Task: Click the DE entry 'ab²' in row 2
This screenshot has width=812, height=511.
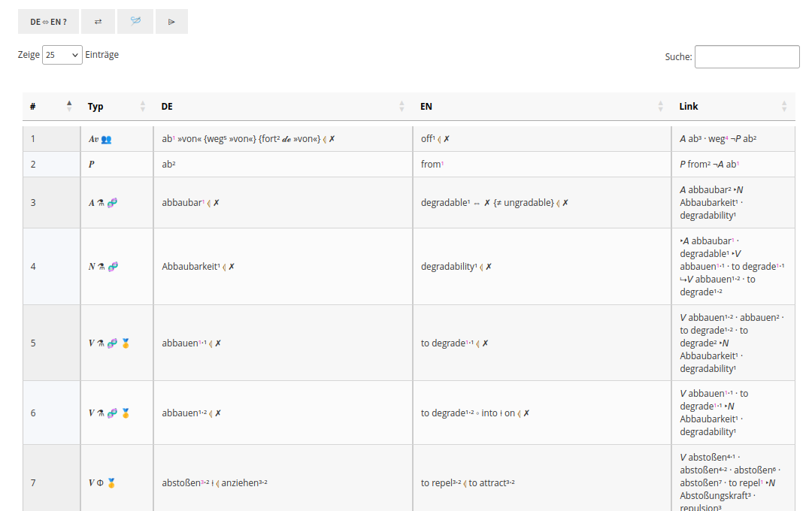Action: 168,164
